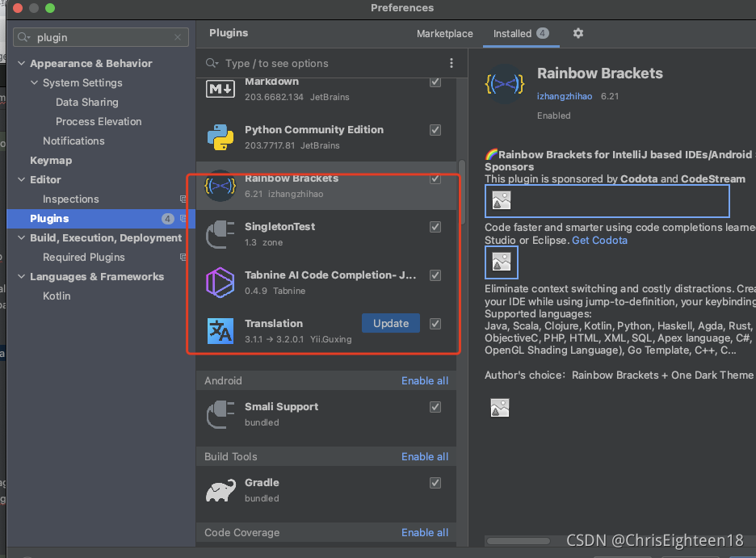Click the Rainbow Brackets icon in plugin list

click(220, 186)
